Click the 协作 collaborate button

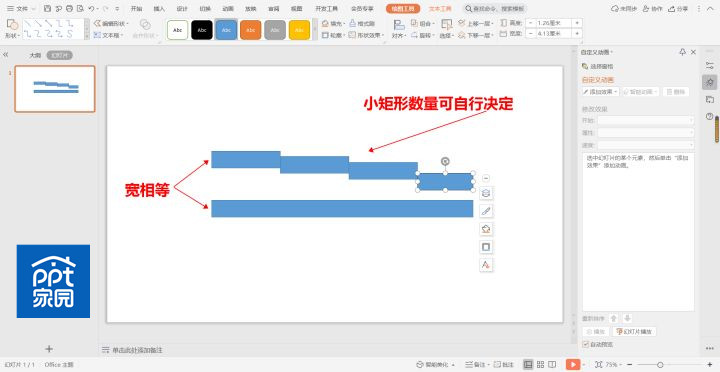click(x=652, y=8)
